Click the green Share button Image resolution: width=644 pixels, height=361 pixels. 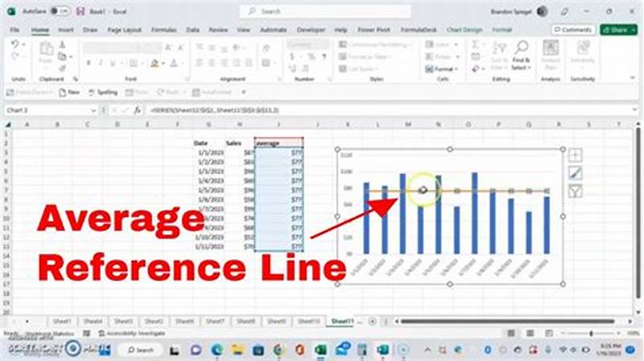(x=618, y=30)
